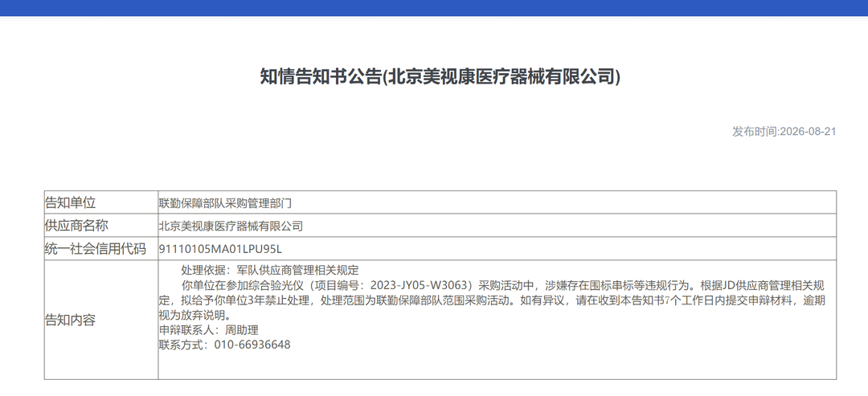Select the 供应商名称 label cell
Viewport: 868px width, 396px height.
click(x=101, y=226)
